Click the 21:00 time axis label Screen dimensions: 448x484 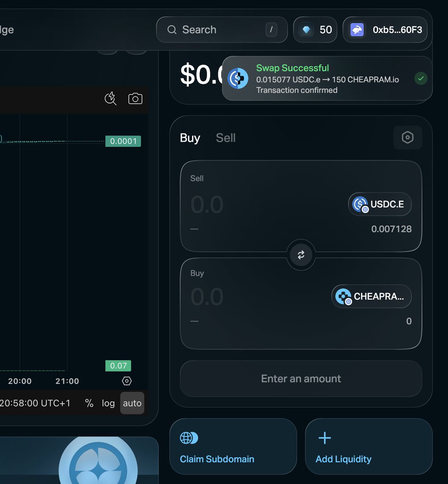tap(67, 381)
